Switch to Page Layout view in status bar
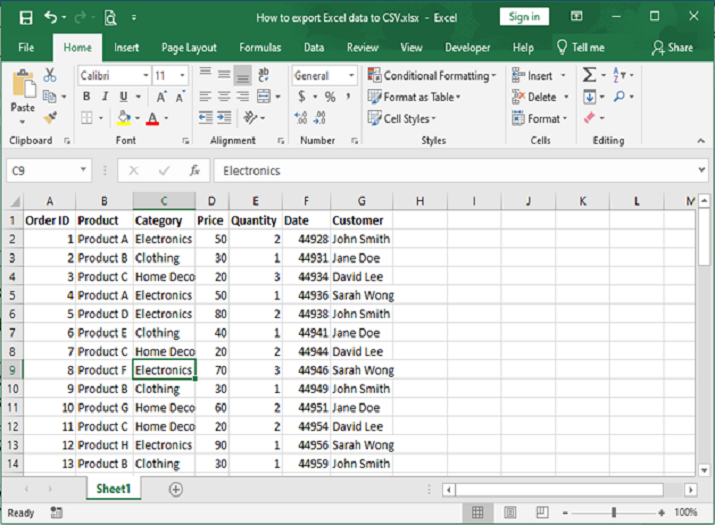The image size is (715, 525). pos(511,513)
